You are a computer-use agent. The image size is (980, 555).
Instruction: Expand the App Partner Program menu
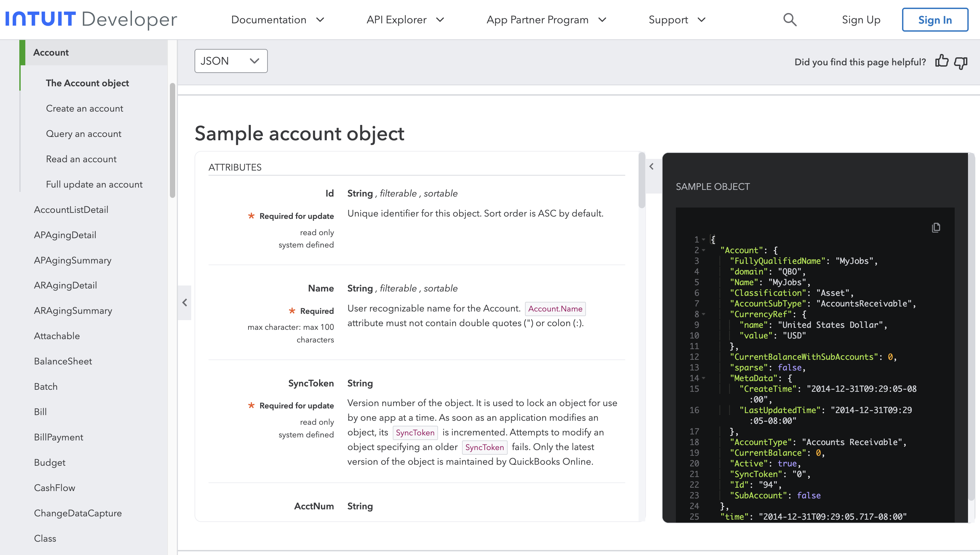[x=546, y=20]
